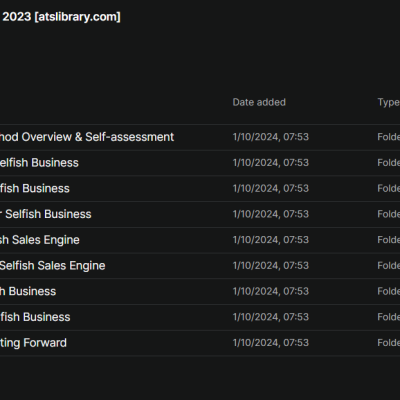
Task: Sort list by Date added column
Action: [259, 102]
